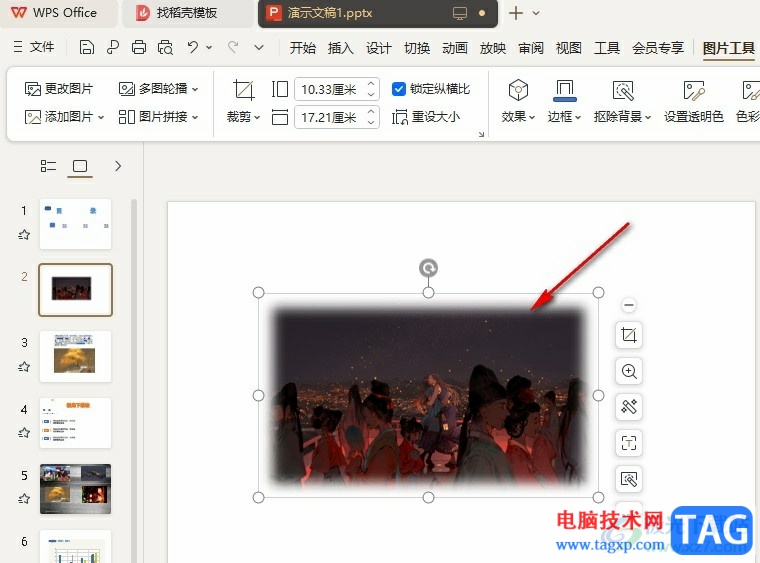
Task: Click the redo arrow icon
Action: tap(233, 47)
